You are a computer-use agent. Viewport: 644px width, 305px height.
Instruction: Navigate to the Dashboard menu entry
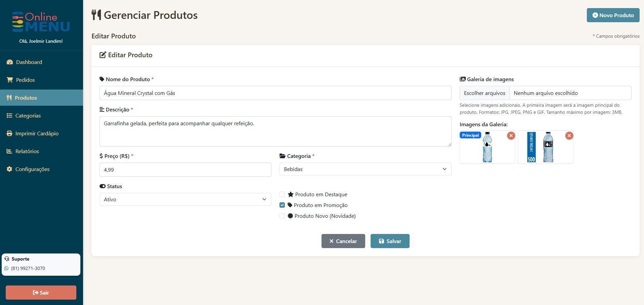click(x=29, y=62)
